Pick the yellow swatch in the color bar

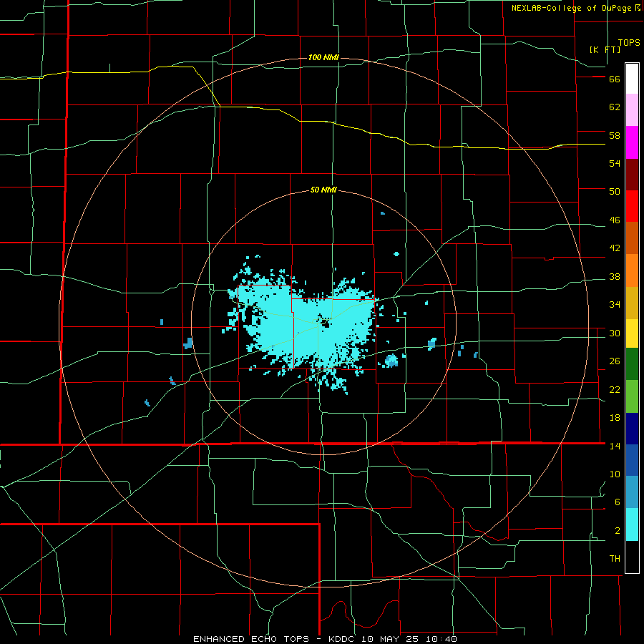[632, 333]
